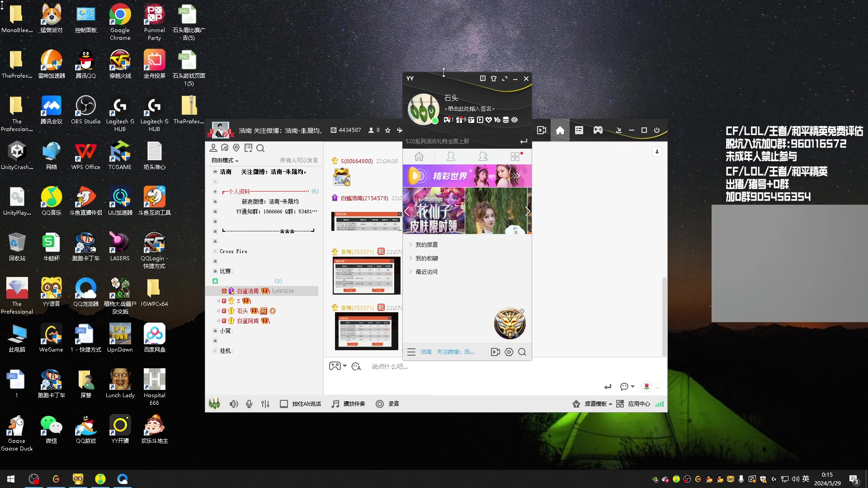This screenshot has height=488, width=868.
Task: Click the skin (shirt) icon in the YY title bar
Action: pyautogui.click(x=494, y=79)
